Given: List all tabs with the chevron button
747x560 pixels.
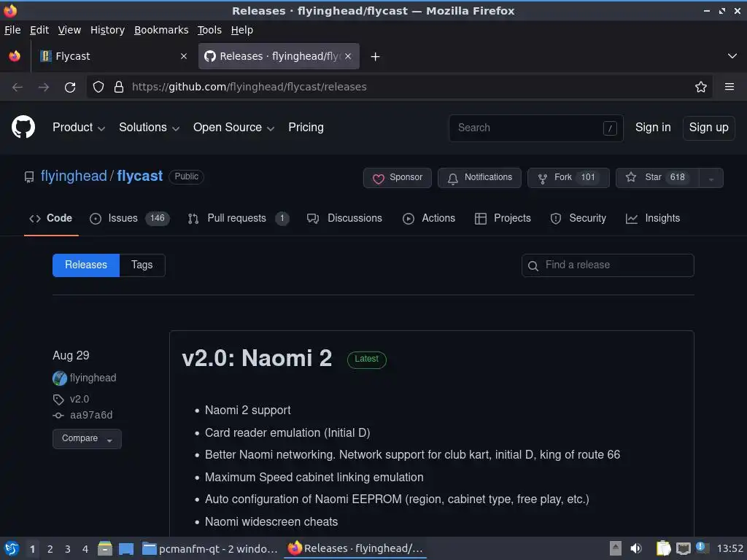Looking at the screenshot, I should (x=732, y=56).
